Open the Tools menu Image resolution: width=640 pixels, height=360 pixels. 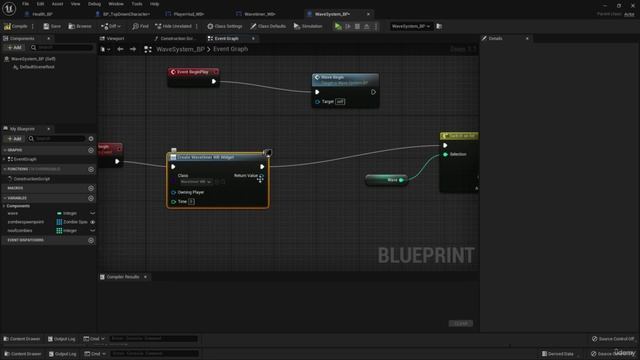pyautogui.click(x=137, y=4)
